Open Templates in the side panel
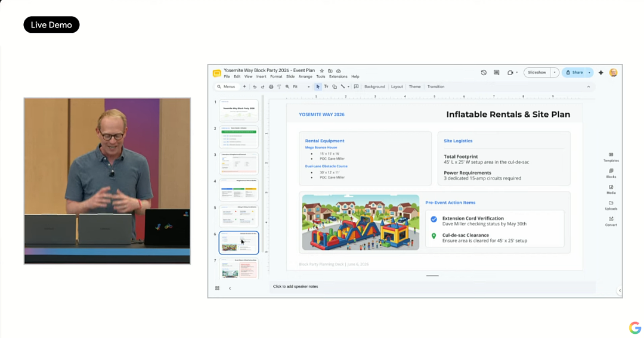The image size is (644, 338). coord(611,157)
